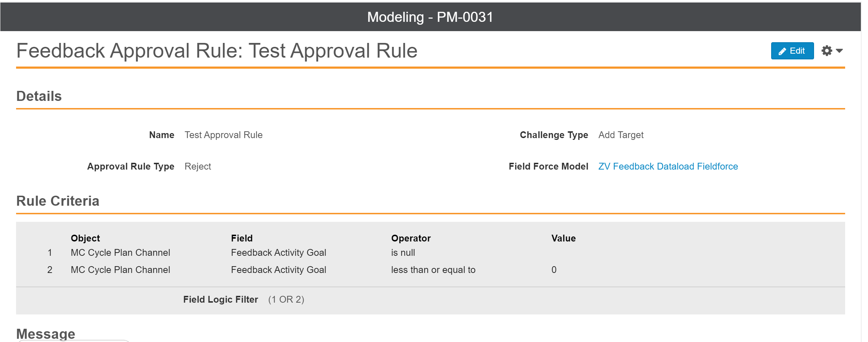
Task: Select the value 0 in criteria row 2
Action: (554, 270)
